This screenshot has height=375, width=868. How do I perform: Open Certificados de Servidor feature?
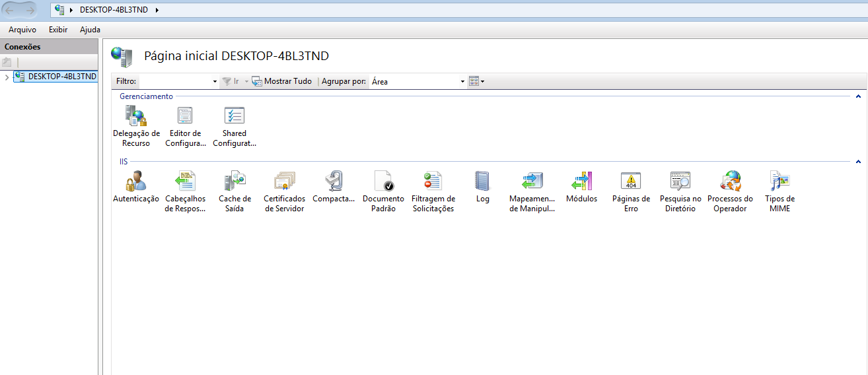point(284,191)
